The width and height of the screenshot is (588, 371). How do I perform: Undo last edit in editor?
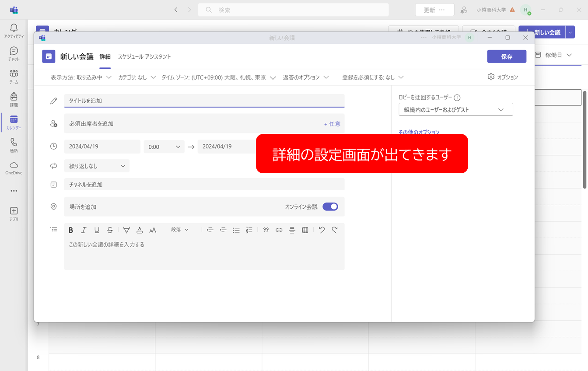tap(322, 230)
